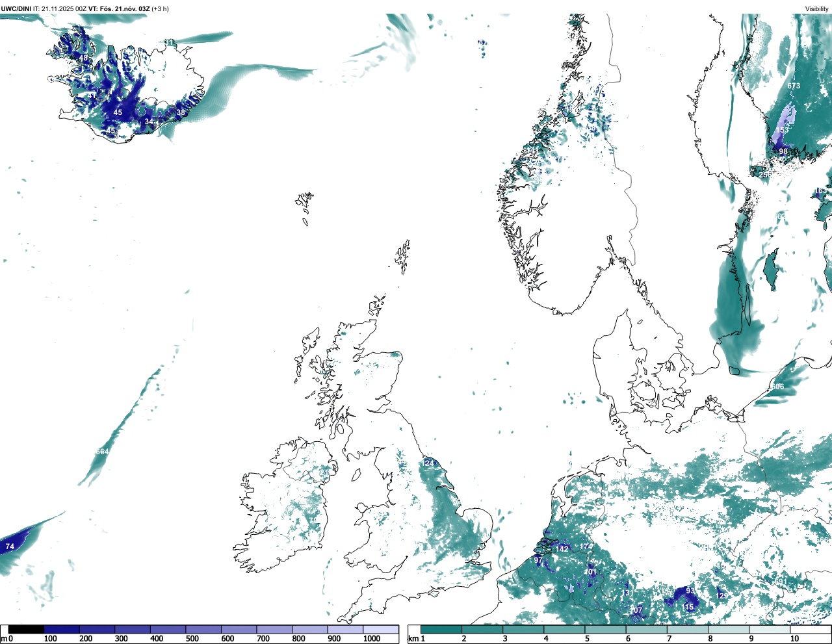Click the 129 visibility value

(x=722, y=596)
